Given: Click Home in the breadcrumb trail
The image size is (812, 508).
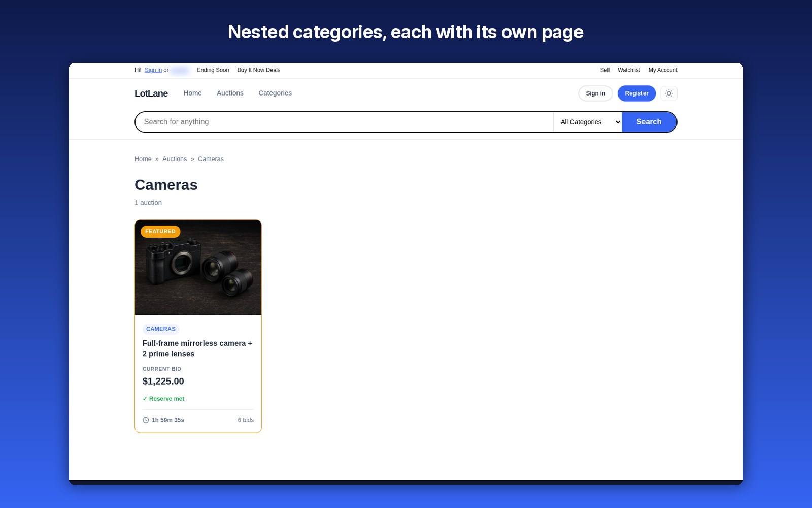Looking at the screenshot, I should pyautogui.click(x=143, y=159).
